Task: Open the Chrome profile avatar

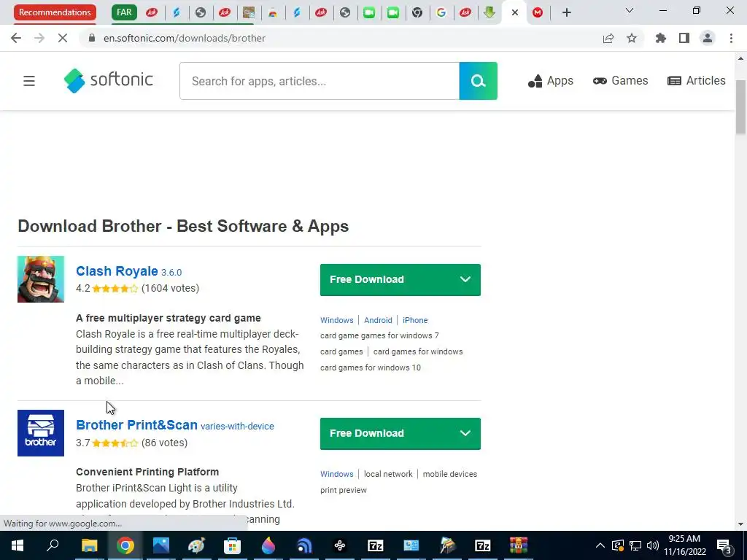Action: [708, 38]
